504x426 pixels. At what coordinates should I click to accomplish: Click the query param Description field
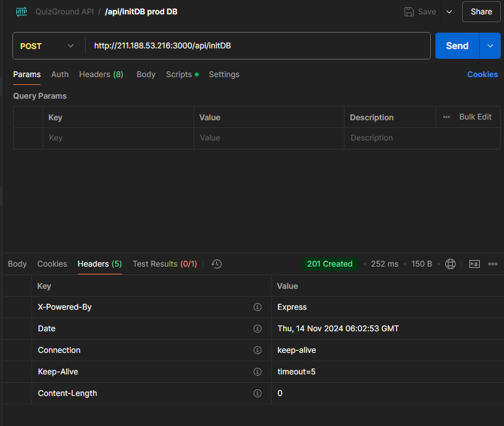pyautogui.click(x=422, y=138)
